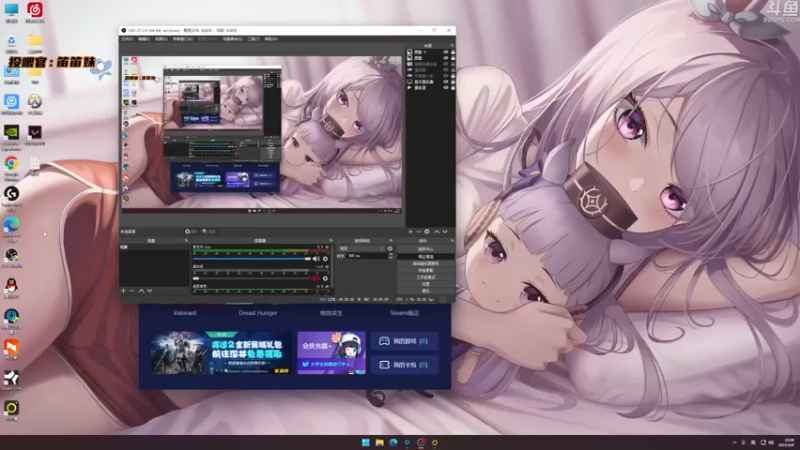
Task: Open the scene transition properties gear
Action: point(390,248)
